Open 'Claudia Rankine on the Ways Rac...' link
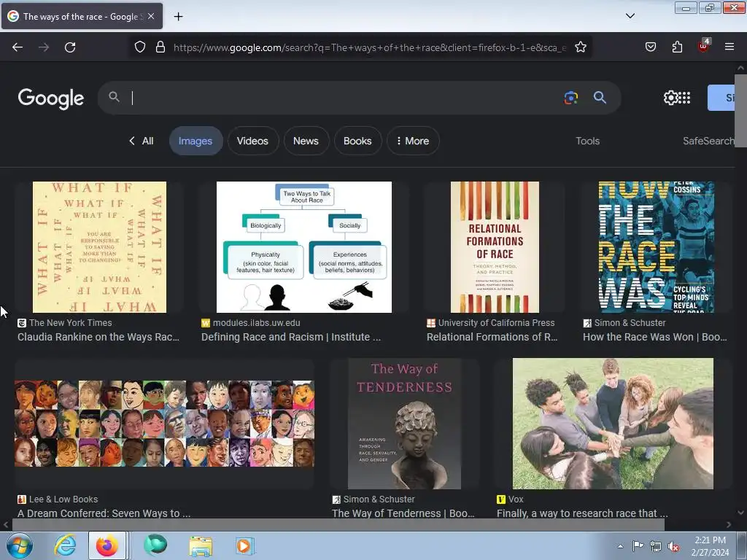The height and width of the screenshot is (560, 747). pyautogui.click(x=98, y=337)
